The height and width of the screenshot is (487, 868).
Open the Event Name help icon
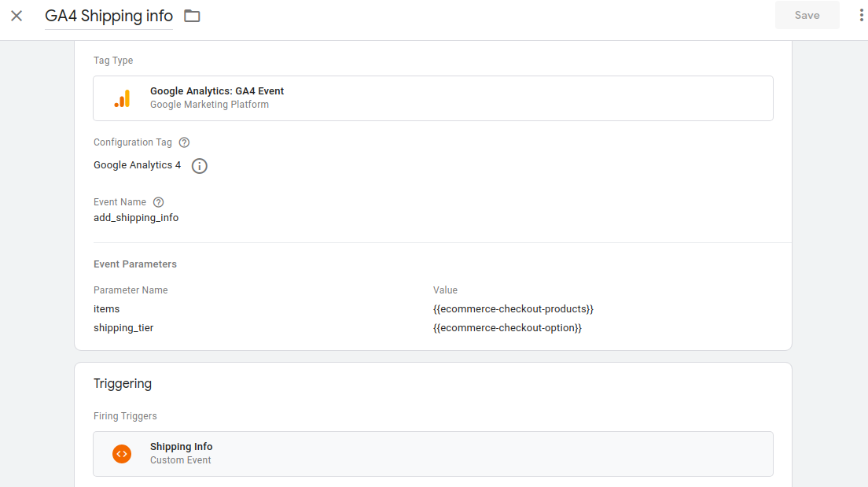click(x=158, y=202)
